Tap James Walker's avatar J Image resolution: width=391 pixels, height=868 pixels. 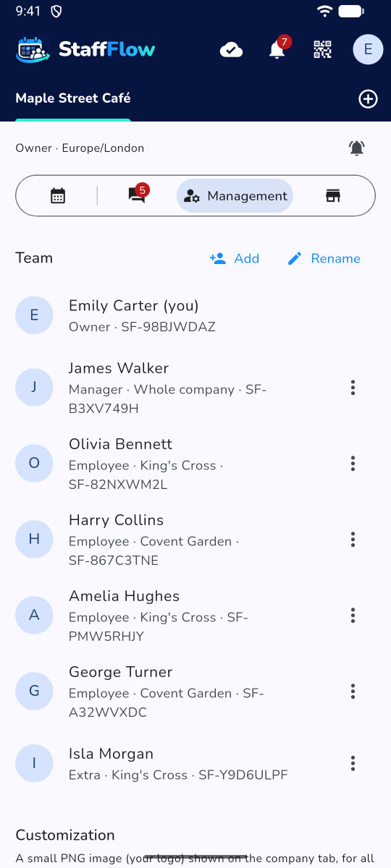(34, 387)
